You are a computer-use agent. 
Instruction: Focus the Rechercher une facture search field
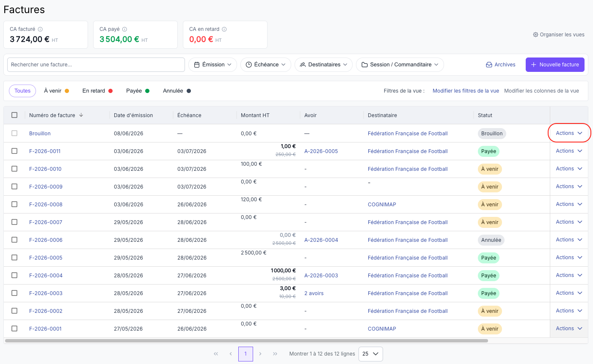coord(96,65)
